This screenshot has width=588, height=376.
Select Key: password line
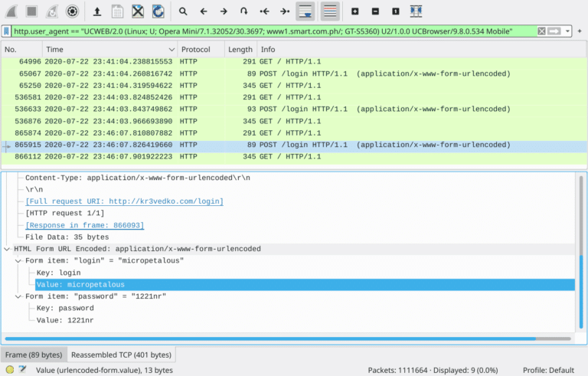65,308
